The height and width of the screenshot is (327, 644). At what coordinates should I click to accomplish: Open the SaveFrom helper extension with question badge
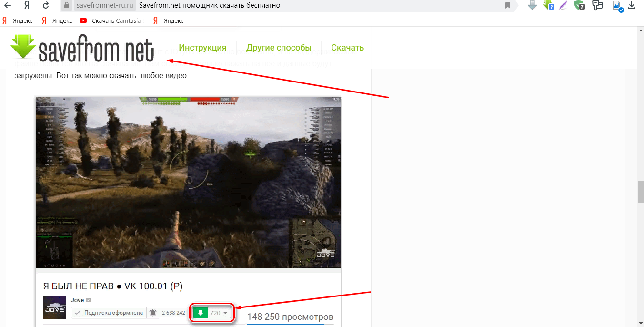pos(549,6)
